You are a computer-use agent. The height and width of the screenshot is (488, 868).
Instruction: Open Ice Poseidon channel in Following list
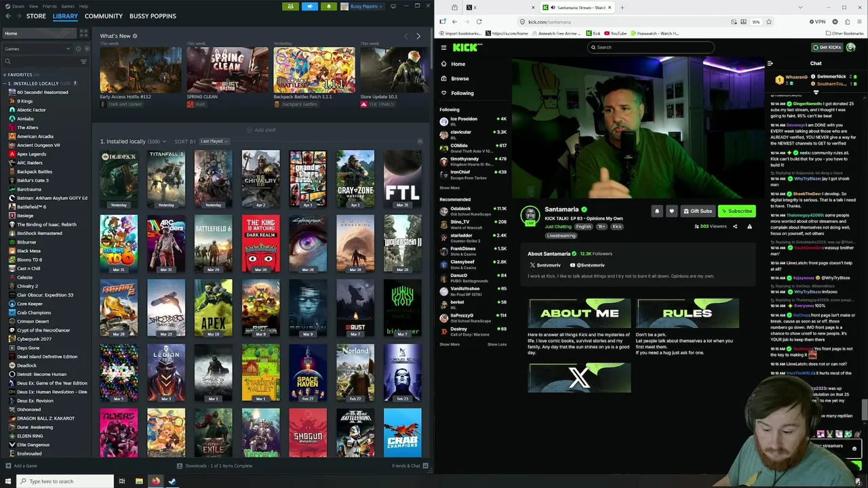(x=473, y=121)
